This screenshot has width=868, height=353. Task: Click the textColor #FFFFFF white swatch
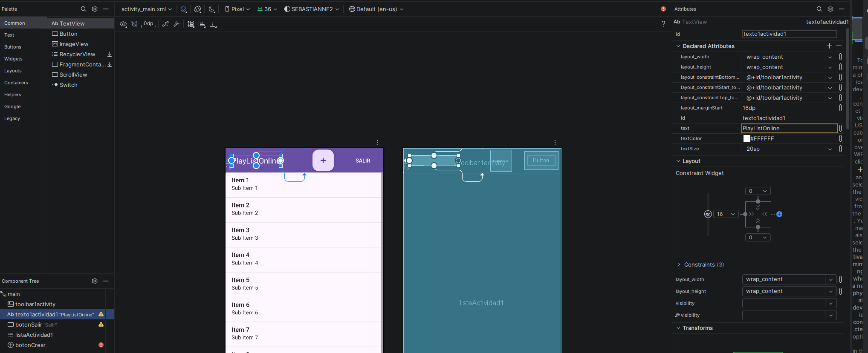(746, 138)
